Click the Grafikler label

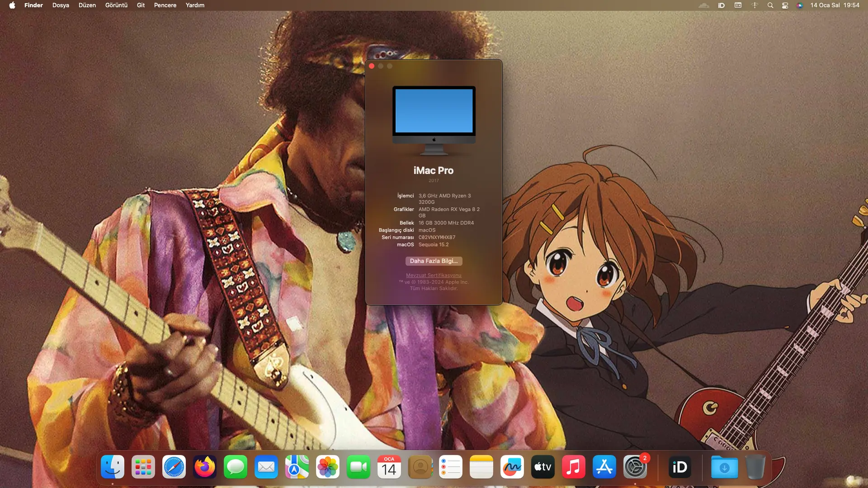(x=404, y=209)
